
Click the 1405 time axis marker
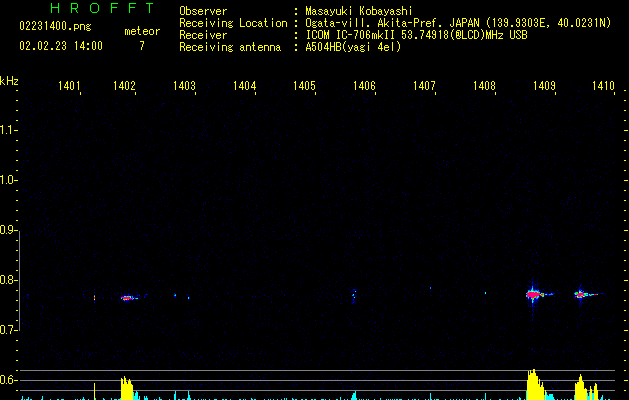(x=304, y=86)
